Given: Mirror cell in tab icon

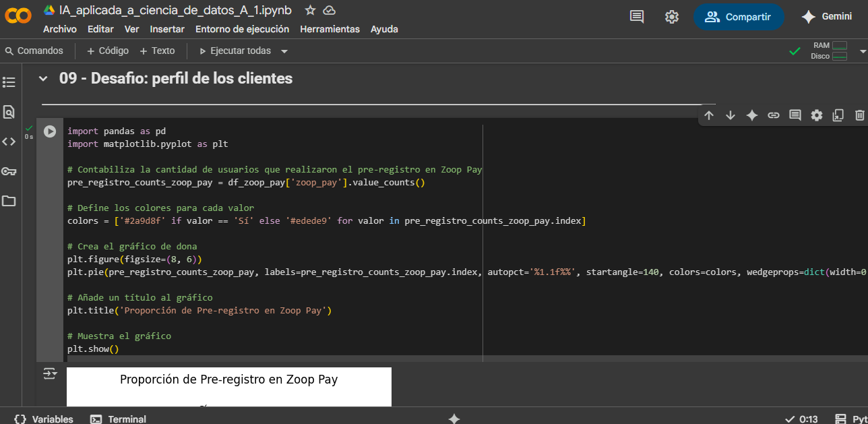Looking at the screenshot, I should click(x=838, y=115).
